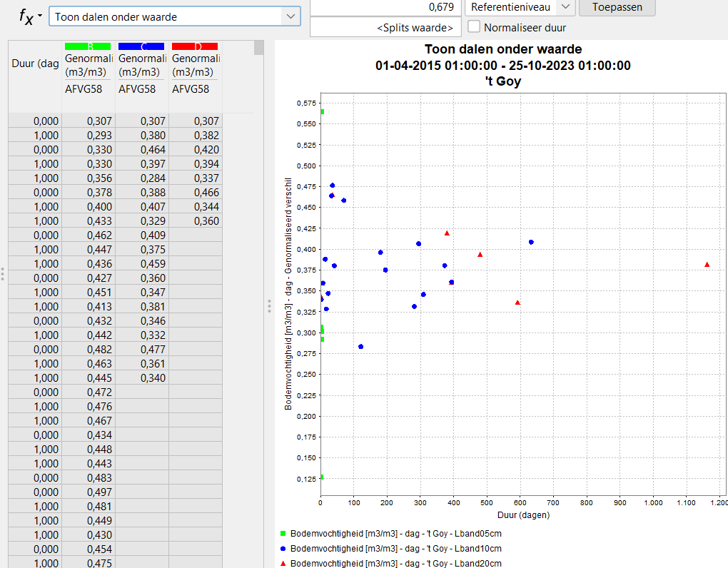Pick the table cell 0,407
This screenshot has width=728, height=568.
(x=141, y=206)
